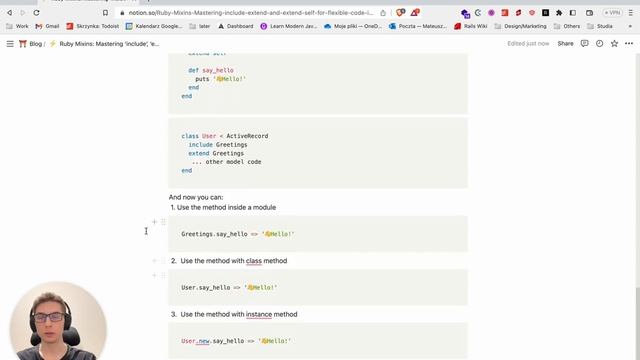
Task: Open the Notion sidebar hamburger menu
Action: click(x=10, y=44)
